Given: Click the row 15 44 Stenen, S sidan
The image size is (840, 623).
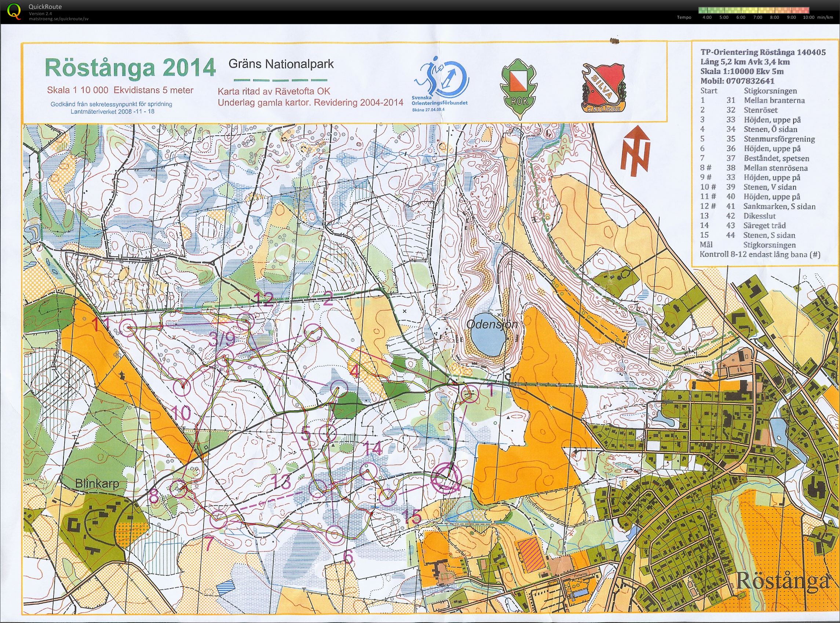Looking at the screenshot, I should point(747,235).
